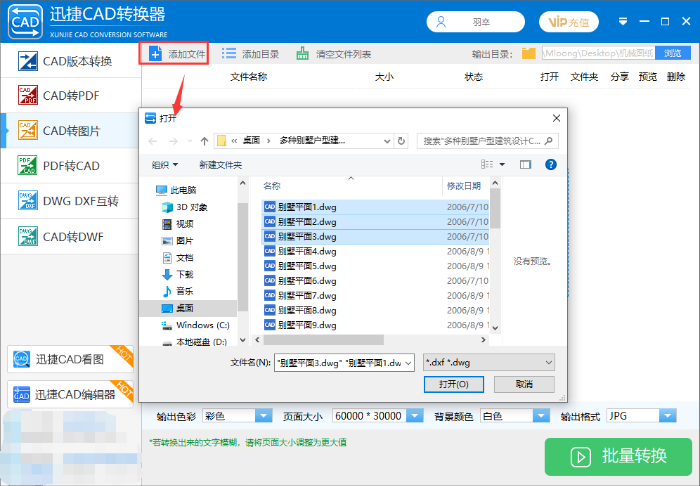Click the DWG DXF icon
Viewport: 700px width, 486px height.
[x=28, y=201]
